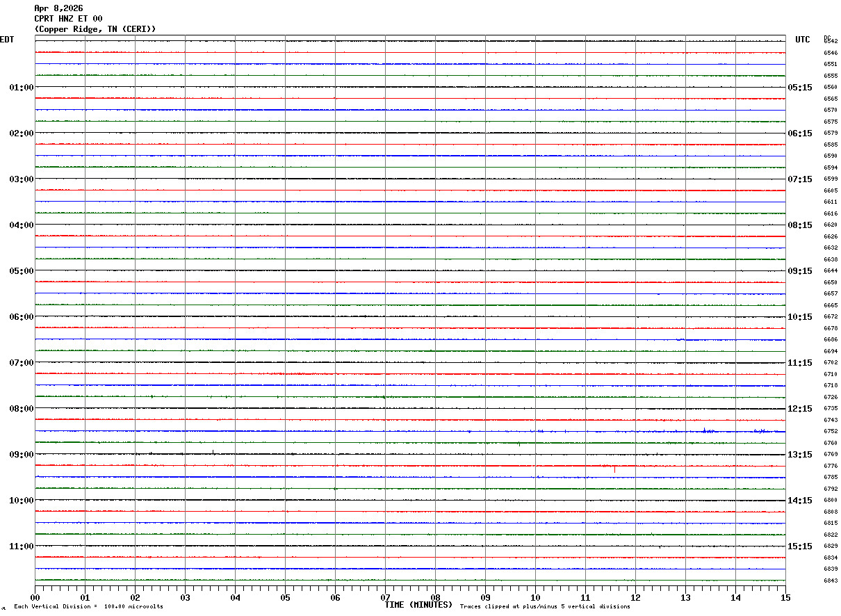841x616 pixels.
Task: Click the red downward spike on the 13:15 UTC red trace
Action: pos(614,469)
